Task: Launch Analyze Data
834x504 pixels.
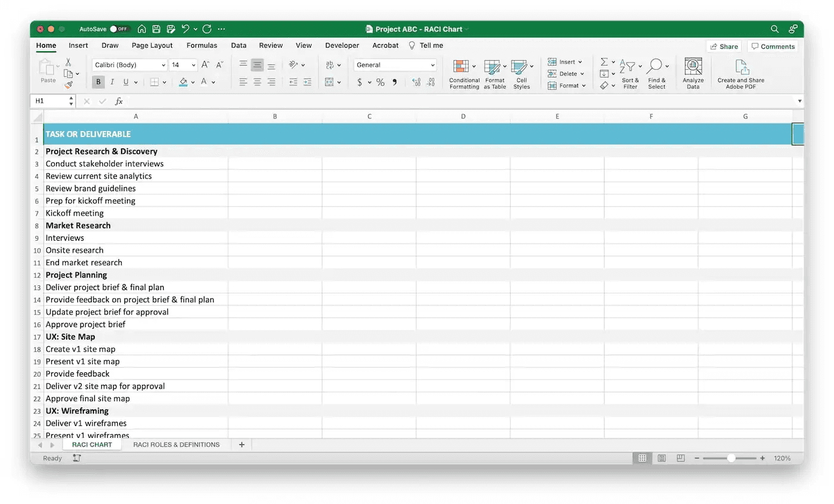Action: [x=693, y=73]
